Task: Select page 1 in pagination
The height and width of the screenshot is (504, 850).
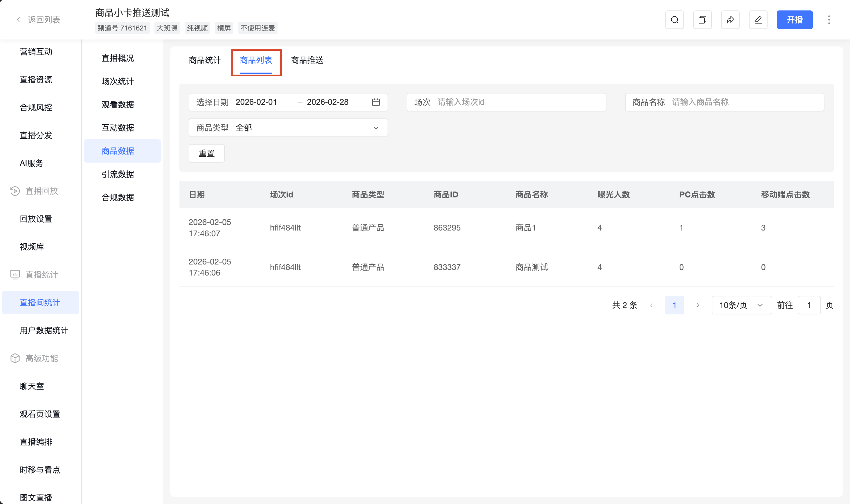Action: pos(674,305)
